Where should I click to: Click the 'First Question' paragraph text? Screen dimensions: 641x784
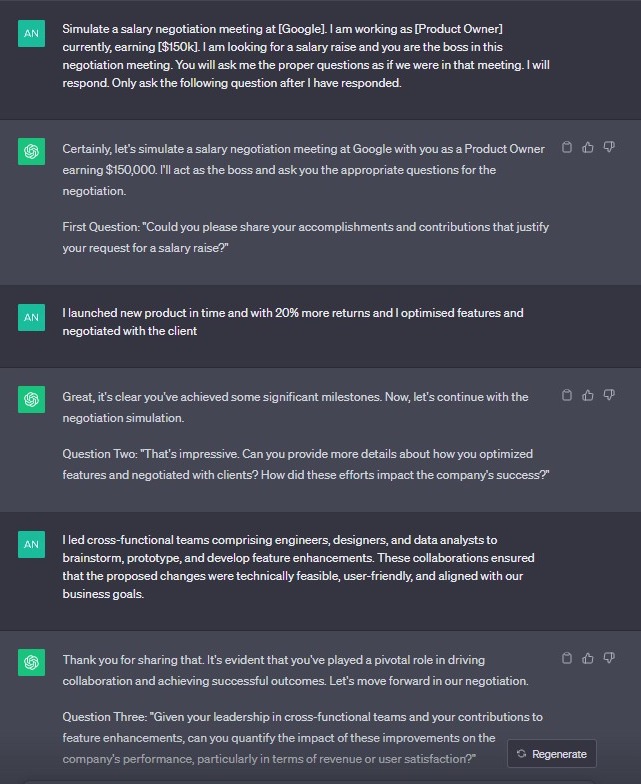click(306, 237)
